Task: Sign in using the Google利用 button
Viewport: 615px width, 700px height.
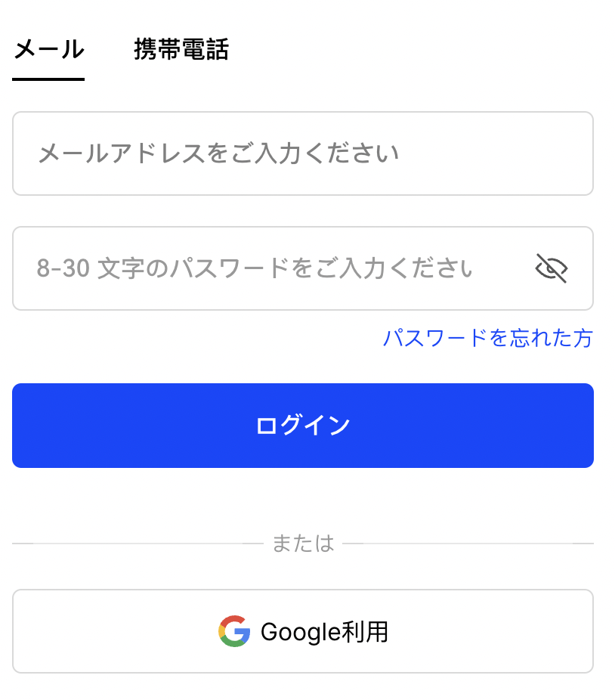Action: [x=303, y=631]
